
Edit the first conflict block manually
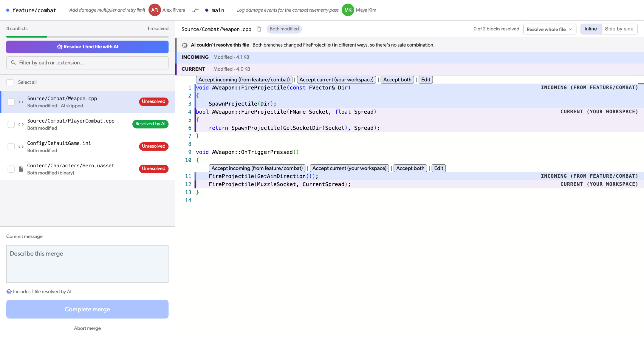(x=425, y=80)
